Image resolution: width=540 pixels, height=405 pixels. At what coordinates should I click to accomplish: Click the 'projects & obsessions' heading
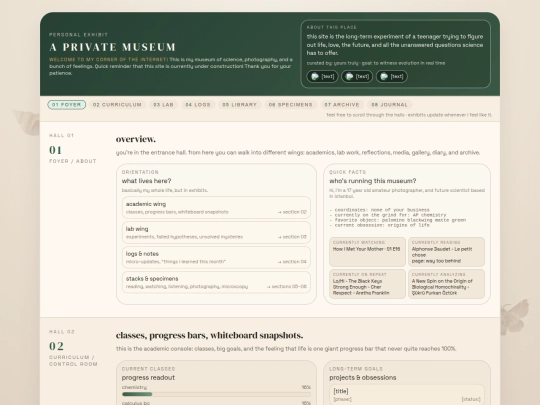coord(363,377)
